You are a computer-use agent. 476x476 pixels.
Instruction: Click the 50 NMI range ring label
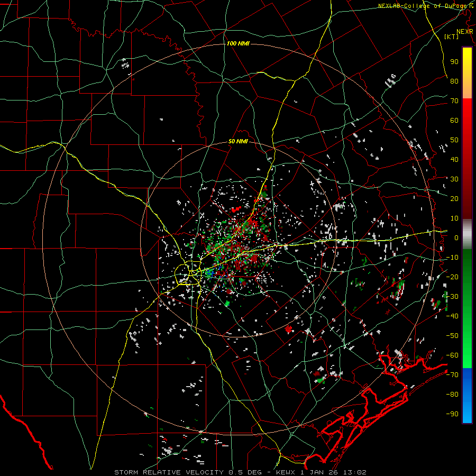238,141
